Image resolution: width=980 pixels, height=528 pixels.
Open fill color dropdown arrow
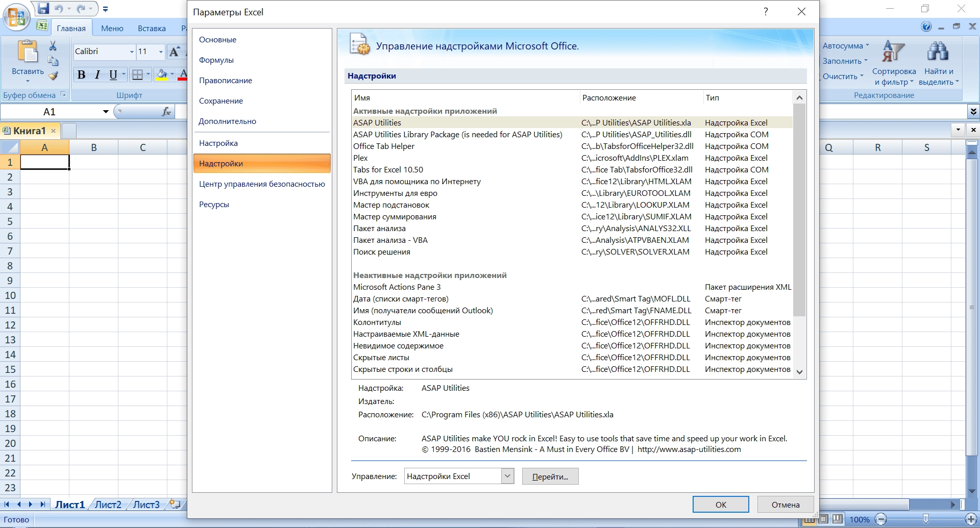point(173,75)
